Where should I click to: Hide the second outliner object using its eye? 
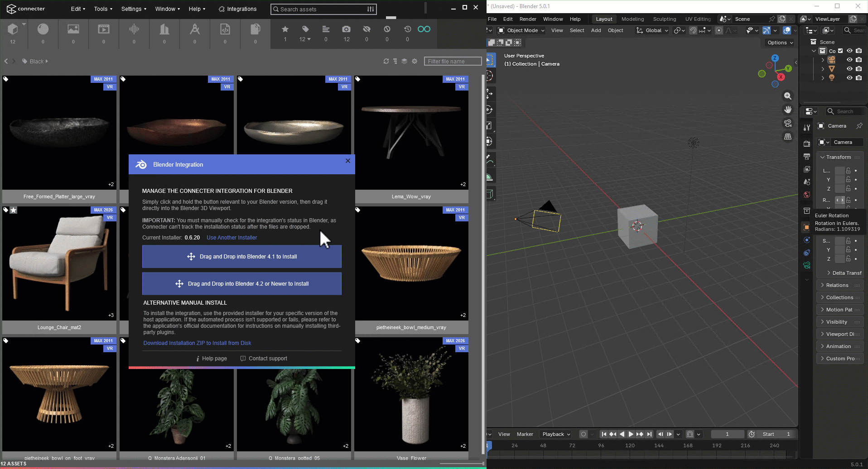[849, 69]
